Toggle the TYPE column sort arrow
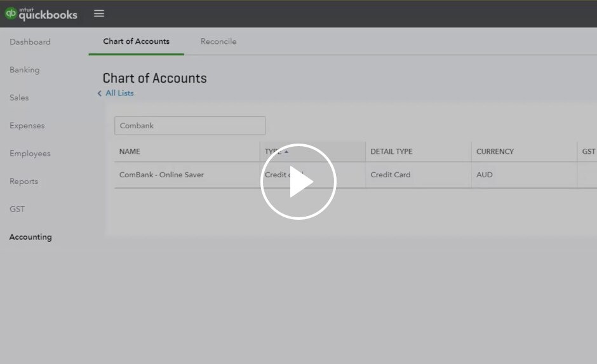 tap(286, 152)
